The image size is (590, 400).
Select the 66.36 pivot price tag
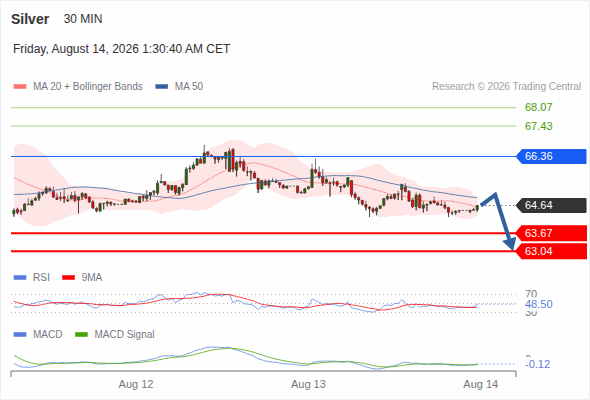point(551,156)
